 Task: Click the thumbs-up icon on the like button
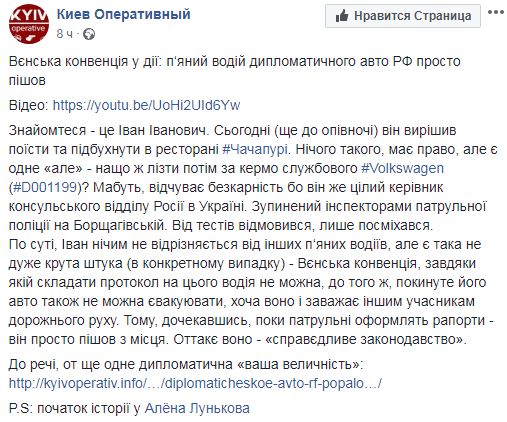(342, 16)
